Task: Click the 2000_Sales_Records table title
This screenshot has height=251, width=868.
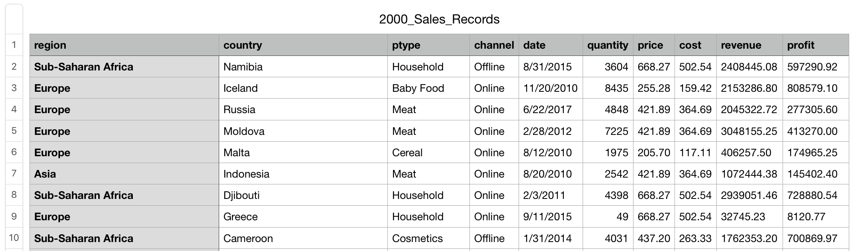Action: pyautogui.click(x=439, y=19)
